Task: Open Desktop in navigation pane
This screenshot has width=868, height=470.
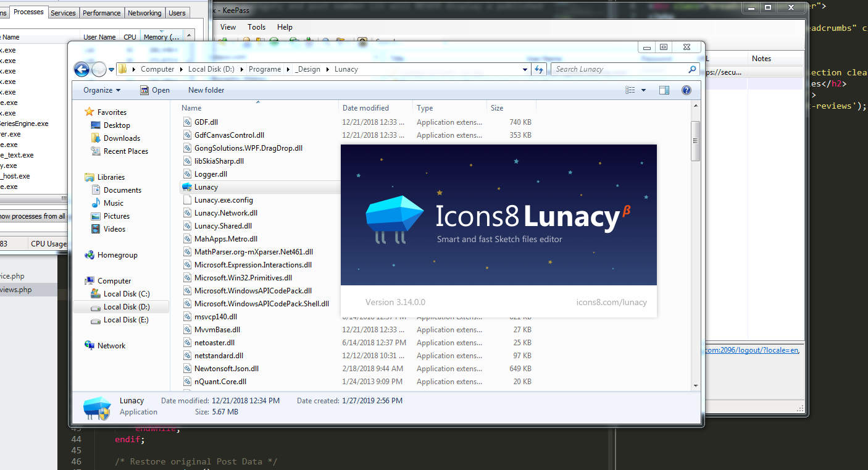Action: tap(117, 125)
